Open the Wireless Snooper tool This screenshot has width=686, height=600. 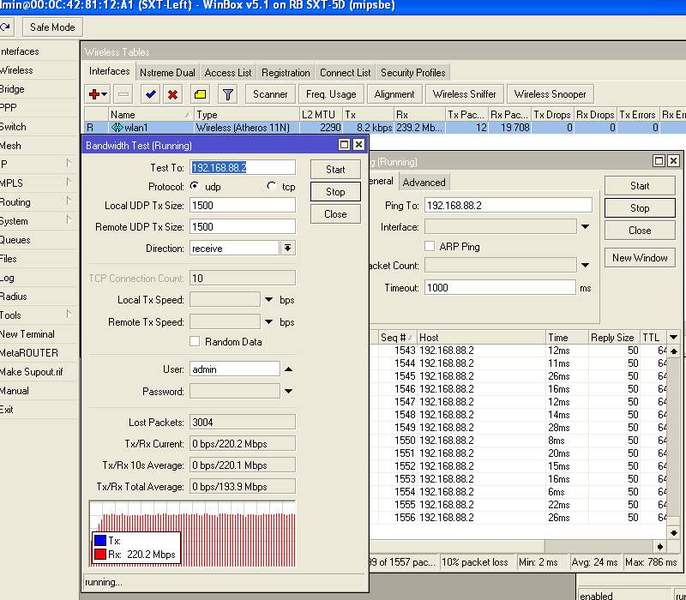click(x=550, y=94)
